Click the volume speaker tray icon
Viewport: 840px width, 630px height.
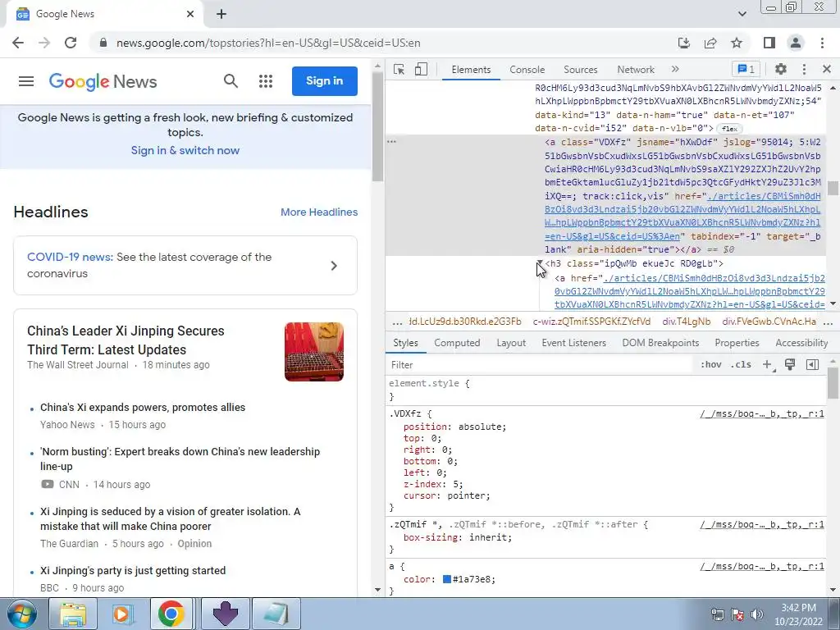756,614
